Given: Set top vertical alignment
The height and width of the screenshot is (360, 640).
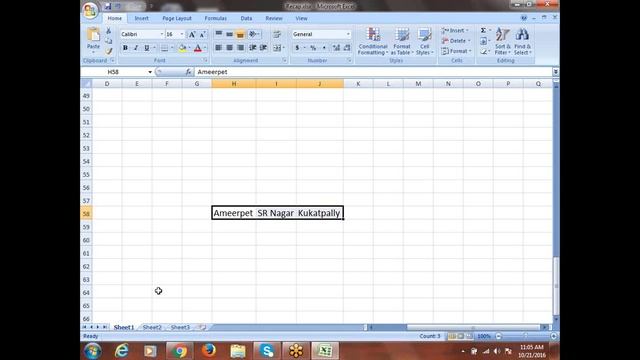Looking at the screenshot, I should point(219,34).
